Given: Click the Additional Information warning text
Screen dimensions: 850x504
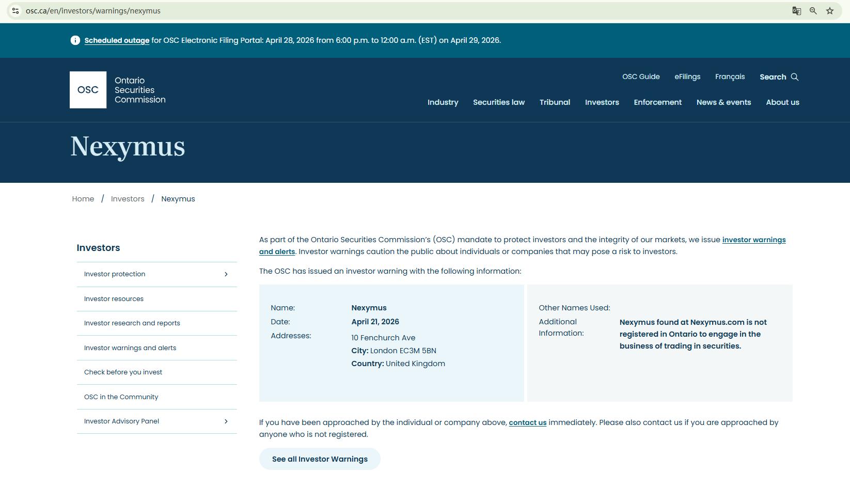Looking at the screenshot, I should 693,334.
